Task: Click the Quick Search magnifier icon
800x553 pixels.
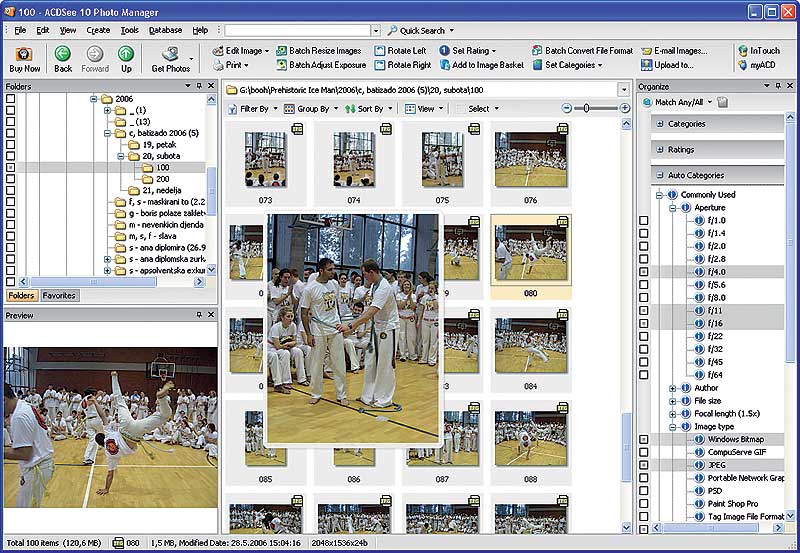Action: click(x=392, y=31)
